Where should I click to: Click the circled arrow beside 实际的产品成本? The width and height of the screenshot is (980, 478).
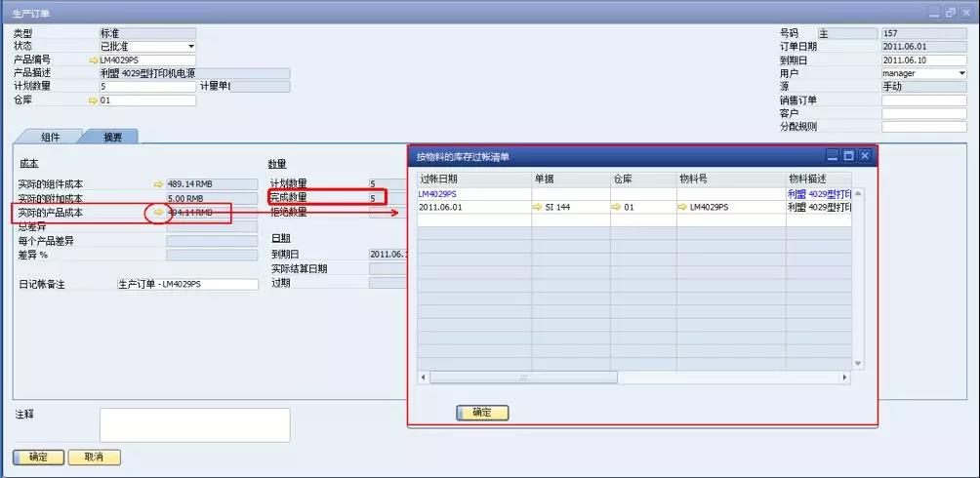pos(158,212)
